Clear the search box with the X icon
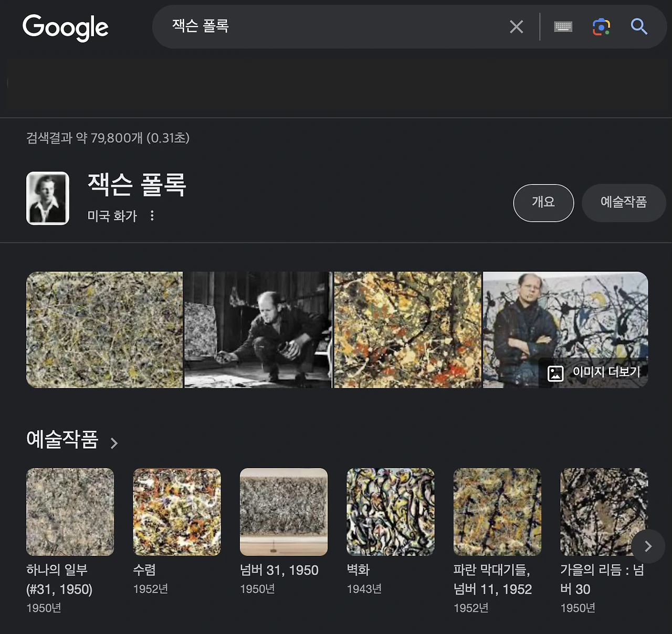Screen dimensions: 672x634 pyautogui.click(x=517, y=27)
